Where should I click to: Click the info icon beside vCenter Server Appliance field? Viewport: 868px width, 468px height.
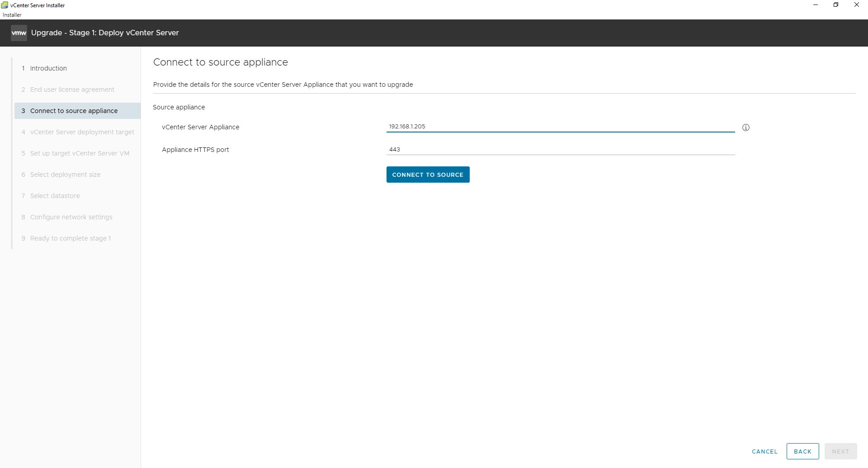pos(746,128)
